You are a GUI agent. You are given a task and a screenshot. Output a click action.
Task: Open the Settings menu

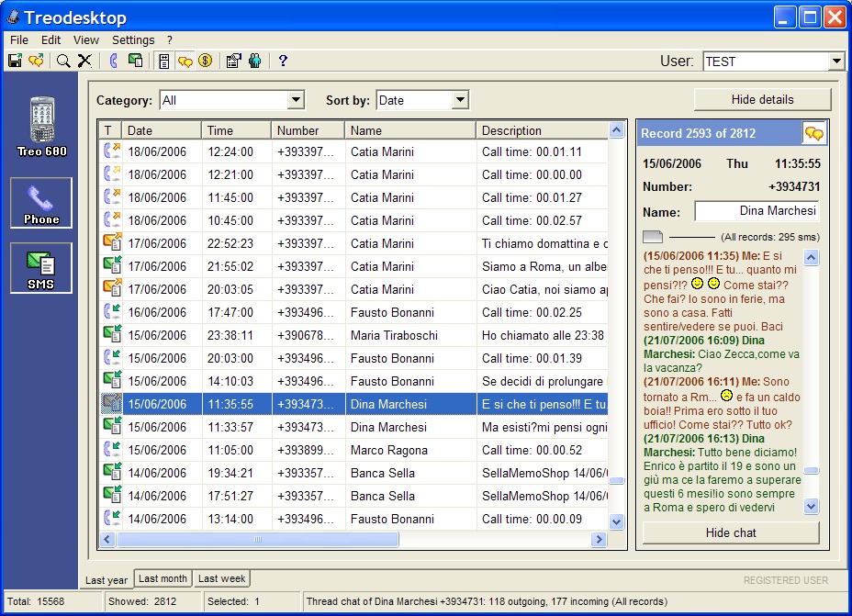click(x=133, y=39)
